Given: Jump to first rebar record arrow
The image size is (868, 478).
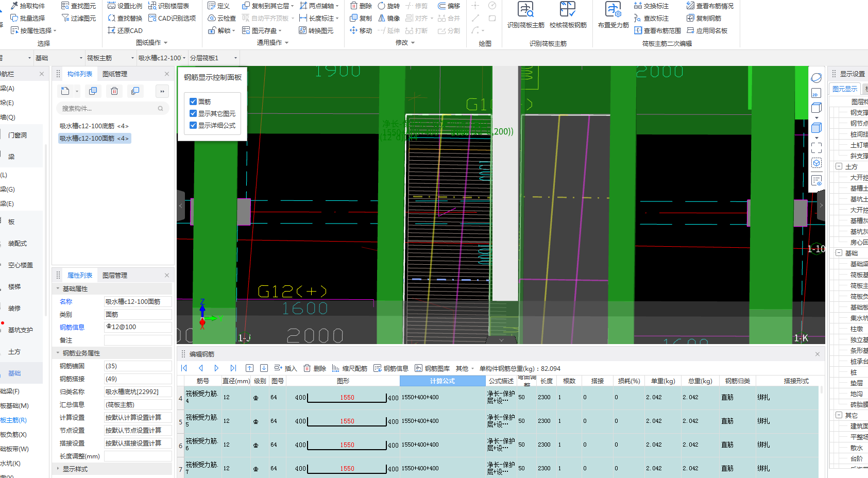Looking at the screenshot, I should point(184,368).
